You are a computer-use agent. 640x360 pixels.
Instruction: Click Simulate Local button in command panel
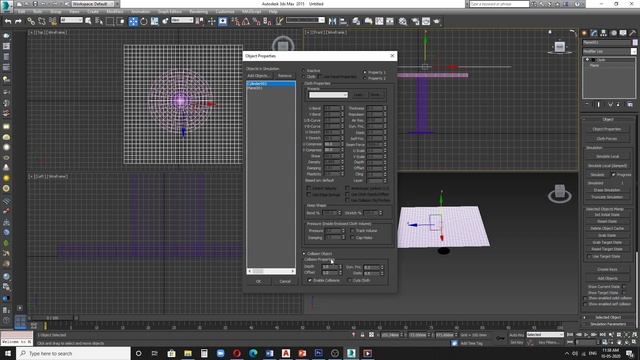[607, 156]
